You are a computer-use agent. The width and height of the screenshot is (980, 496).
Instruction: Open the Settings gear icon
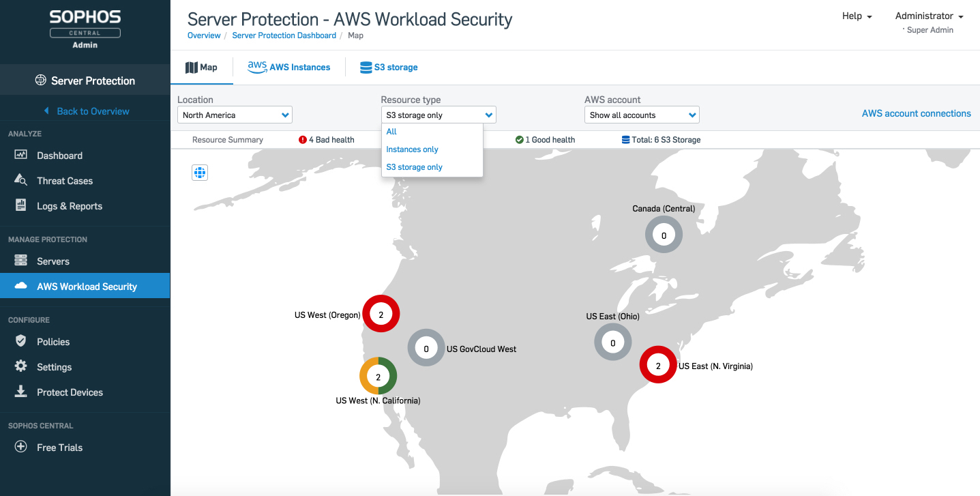[x=20, y=366]
